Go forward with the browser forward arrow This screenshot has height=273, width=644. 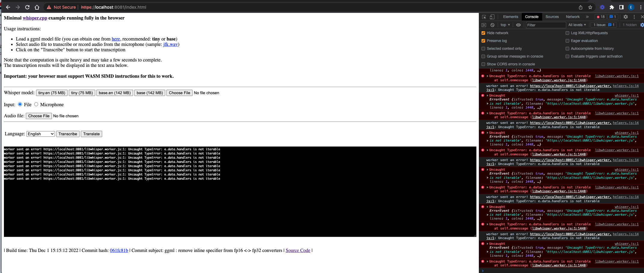tap(18, 7)
